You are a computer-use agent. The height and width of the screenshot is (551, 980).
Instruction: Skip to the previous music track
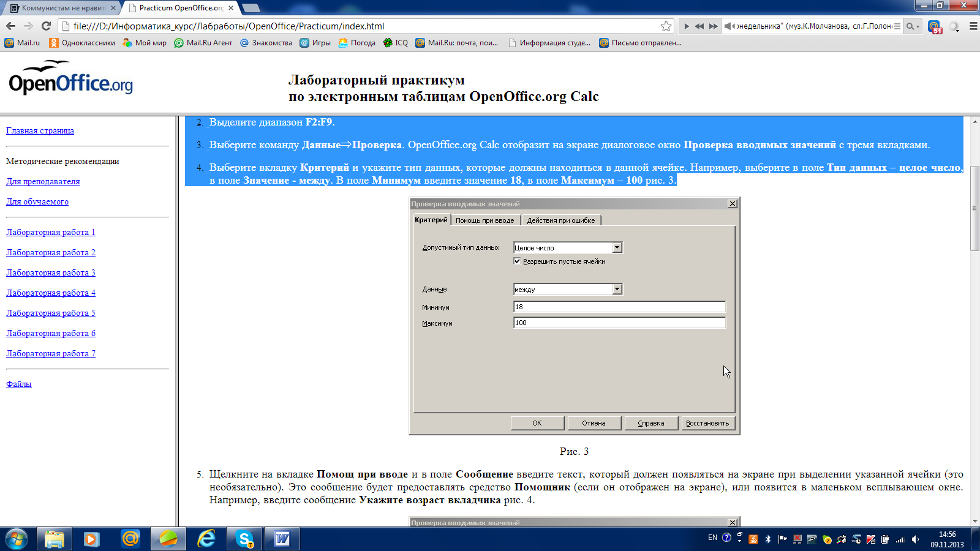(699, 26)
